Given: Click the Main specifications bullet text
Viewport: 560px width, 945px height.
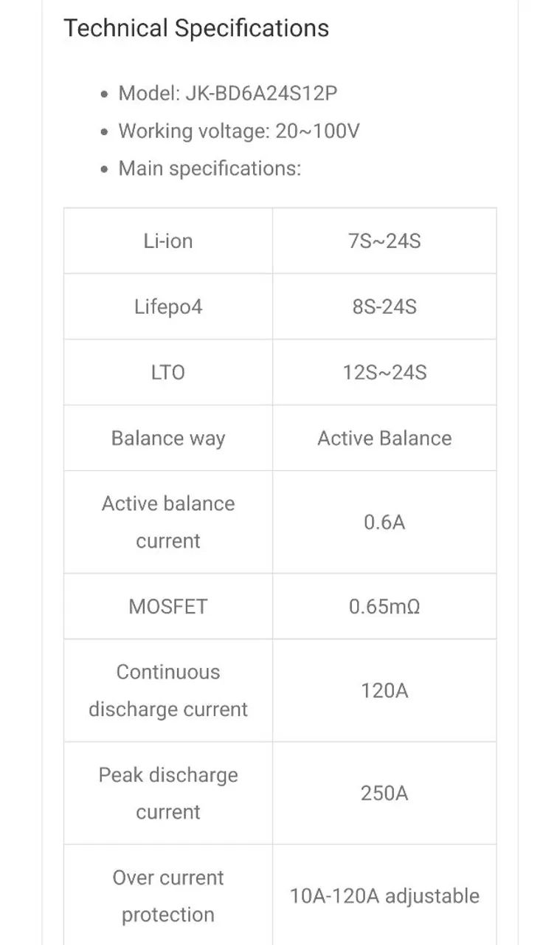Looking at the screenshot, I should [x=210, y=168].
